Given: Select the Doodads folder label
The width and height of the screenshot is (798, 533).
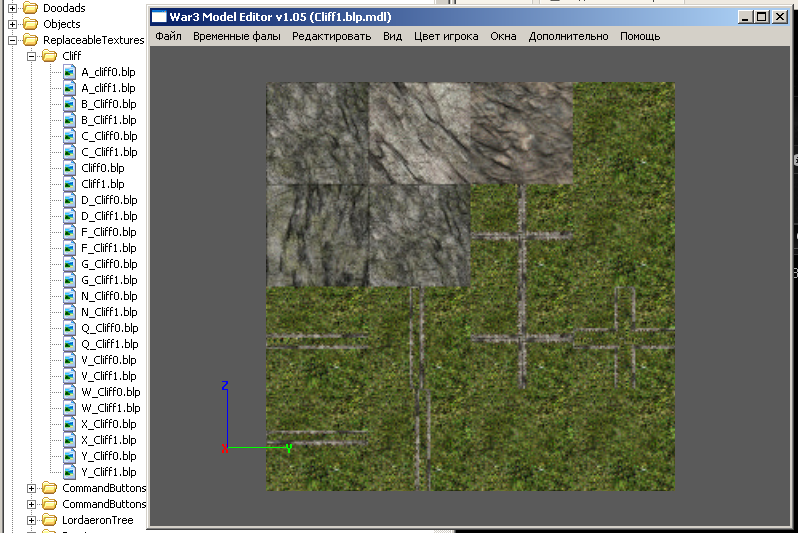Looking at the screenshot, I should point(64,8).
